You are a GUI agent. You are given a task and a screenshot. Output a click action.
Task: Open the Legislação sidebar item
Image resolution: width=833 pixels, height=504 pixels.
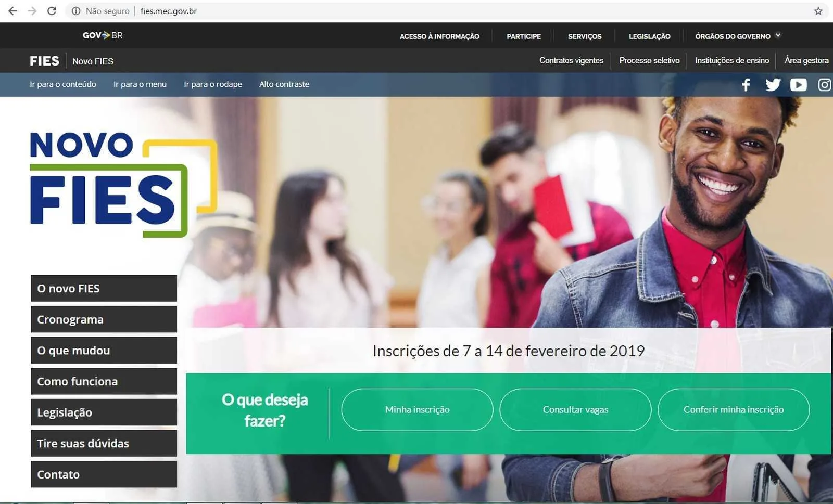[x=104, y=412]
